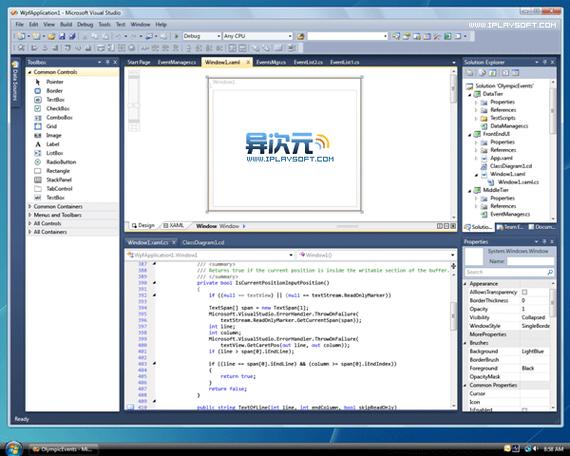570x456 pixels.
Task: Open the Debug configuration dropdown
Action: [x=202, y=36]
